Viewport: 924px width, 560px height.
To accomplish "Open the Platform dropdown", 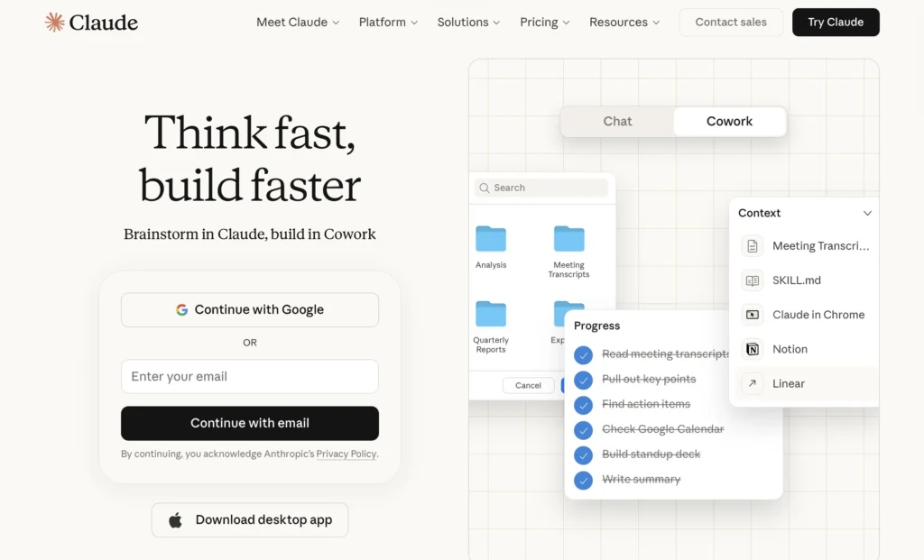I will [388, 23].
